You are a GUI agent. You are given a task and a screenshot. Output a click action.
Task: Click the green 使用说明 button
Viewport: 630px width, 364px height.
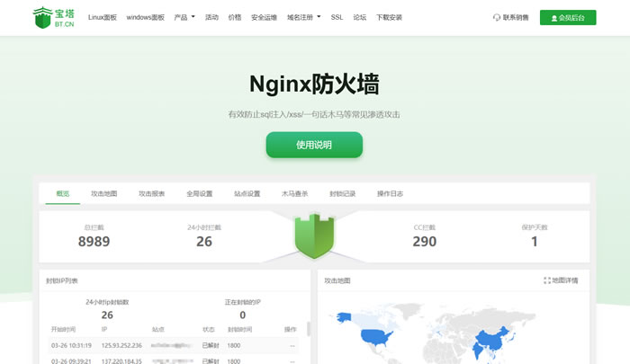[x=314, y=145]
